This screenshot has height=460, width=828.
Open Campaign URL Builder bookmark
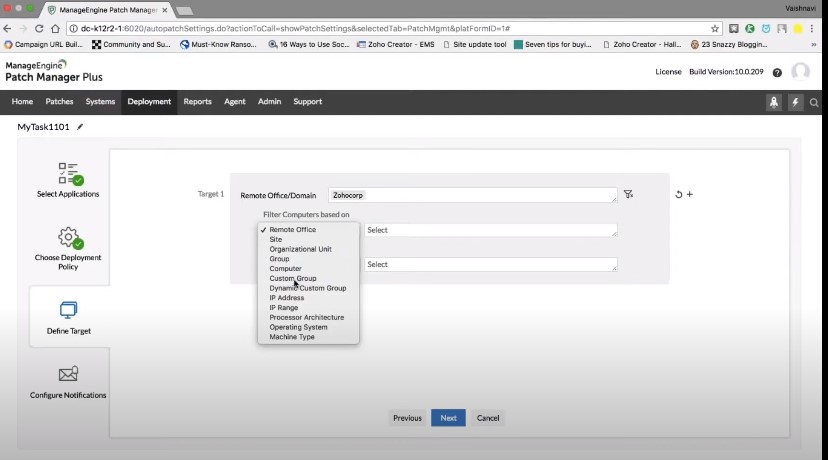coord(44,44)
